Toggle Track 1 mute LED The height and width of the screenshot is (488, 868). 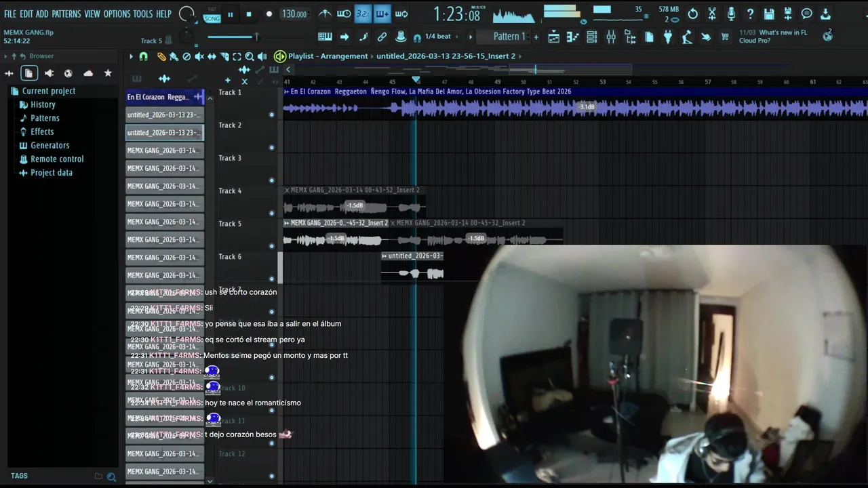coord(272,115)
